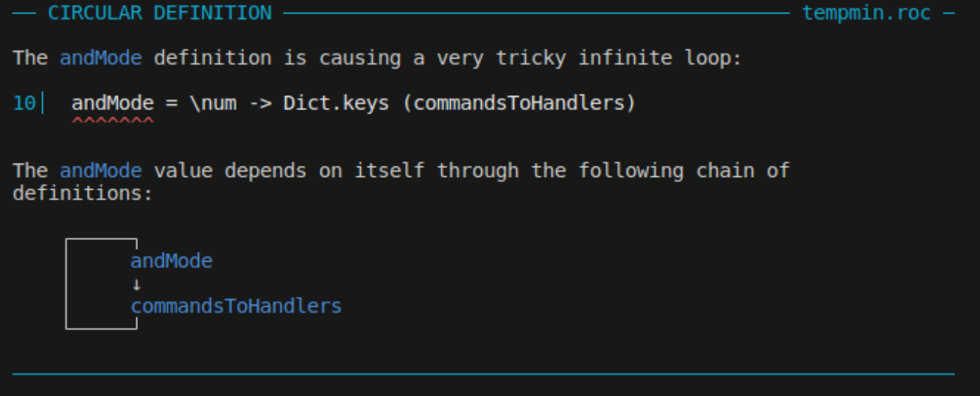Click the top corner of cycle bracket

coord(136,240)
